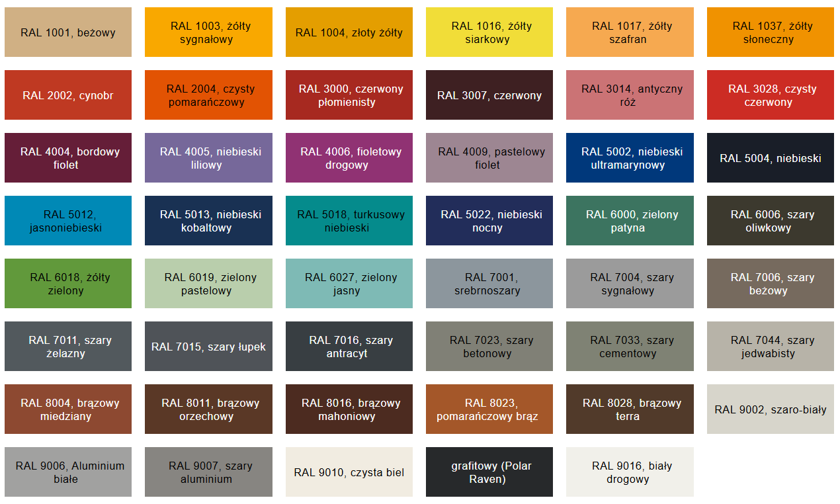
Task: Select the RAL 7016 szary antracyt swatch
Action: (x=349, y=347)
